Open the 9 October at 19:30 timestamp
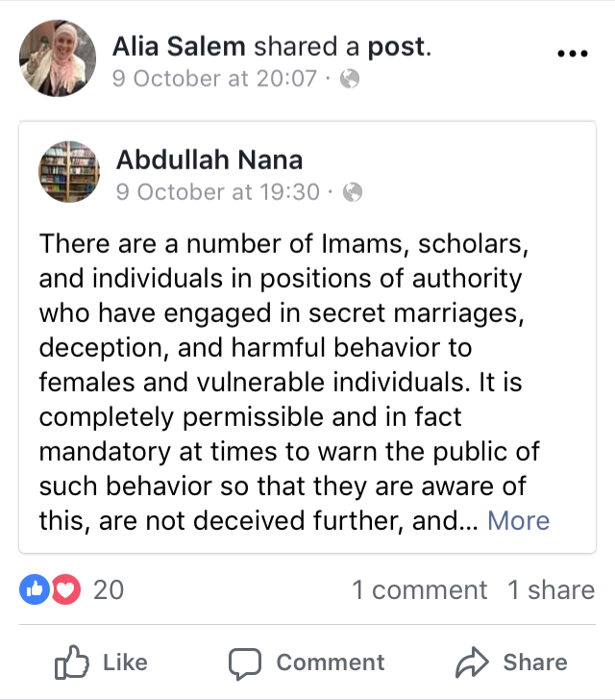 click(x=218, y=192)
